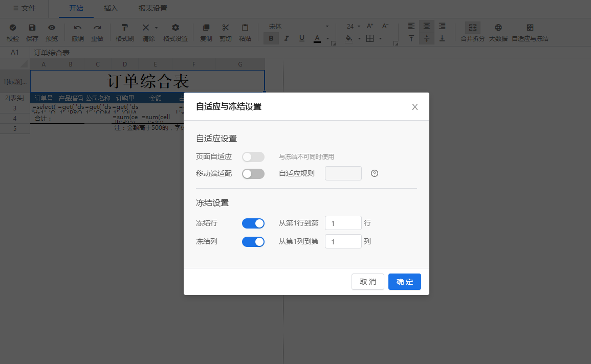591x364 pixels.
Task: Toggle underline formatting
Action: (x=301, y=38)
